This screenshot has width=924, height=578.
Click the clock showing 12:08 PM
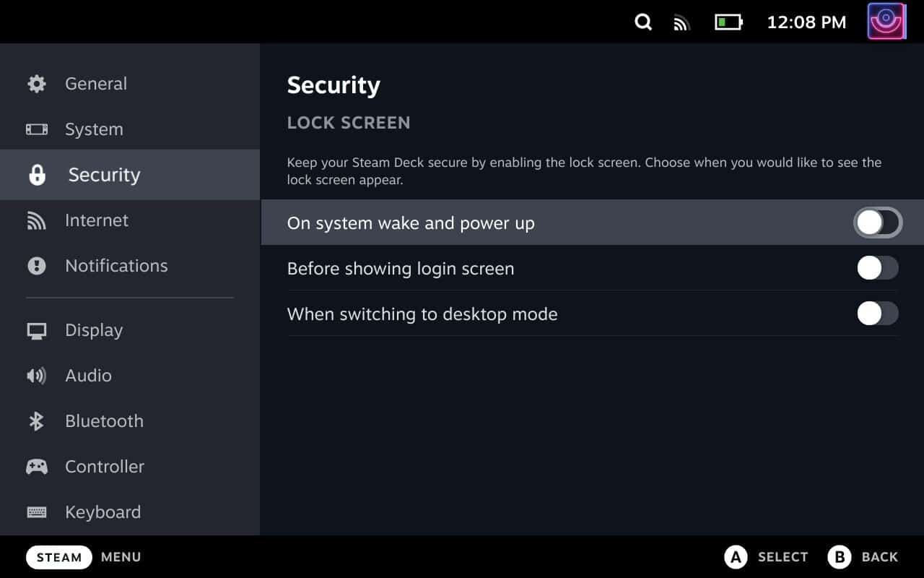tap(806, 22)
